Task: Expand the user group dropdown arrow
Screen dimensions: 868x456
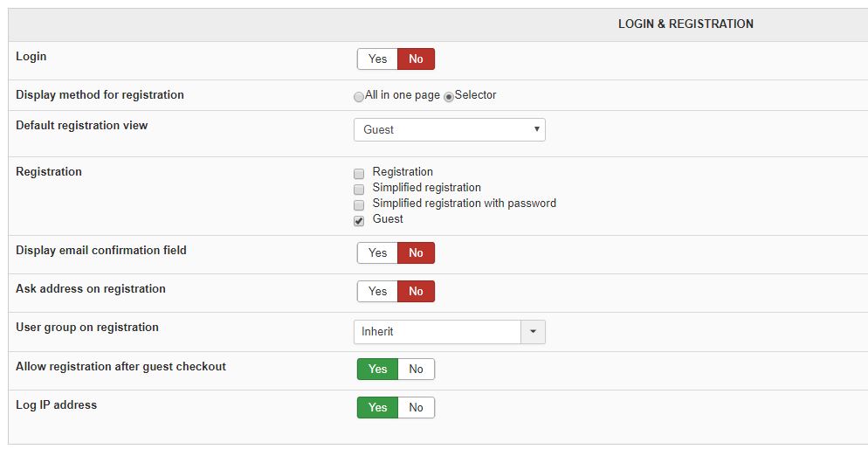Action: tap(533, 332)
